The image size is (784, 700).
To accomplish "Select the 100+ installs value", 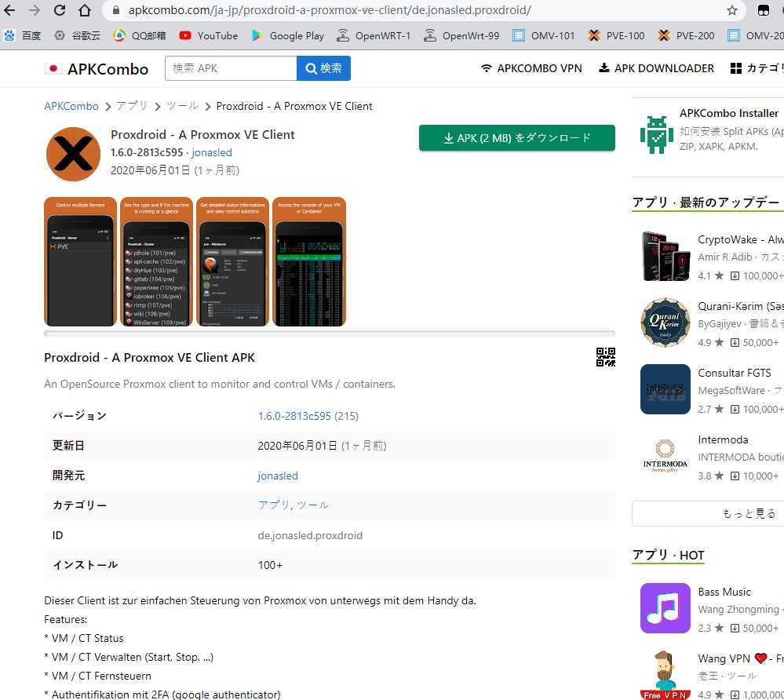I will 270,565.
